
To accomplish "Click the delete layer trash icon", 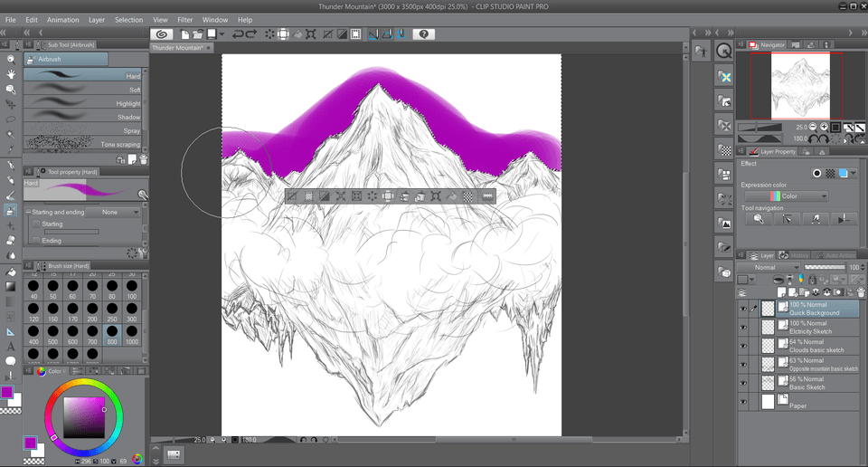I will tap(862, 292).
